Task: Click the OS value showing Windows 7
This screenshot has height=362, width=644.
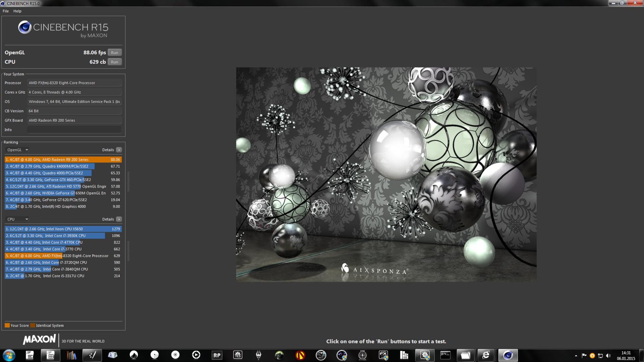Action: coord(74,101)
